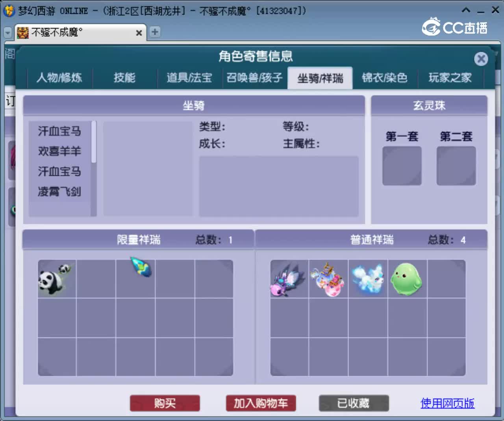Select the blue ice fox mount icon
Screen dimensions: 504x421
point(368,279)
